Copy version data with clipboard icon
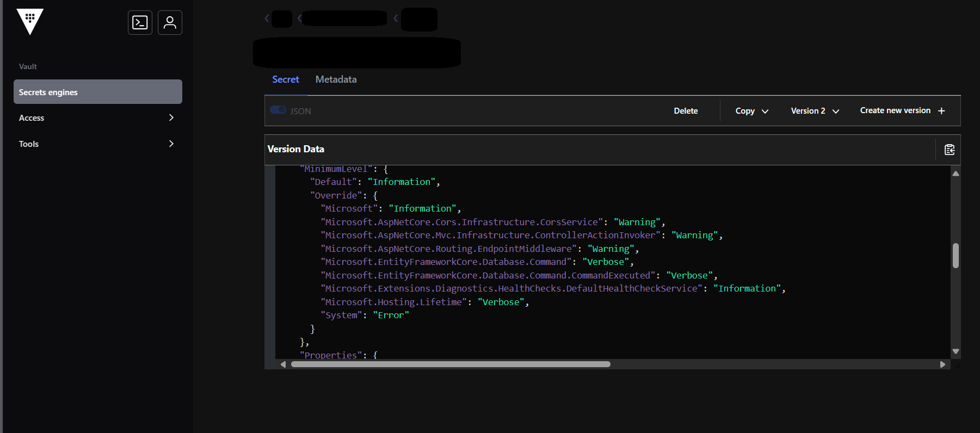This screenshot has width=980, height=433. point(950,150)
